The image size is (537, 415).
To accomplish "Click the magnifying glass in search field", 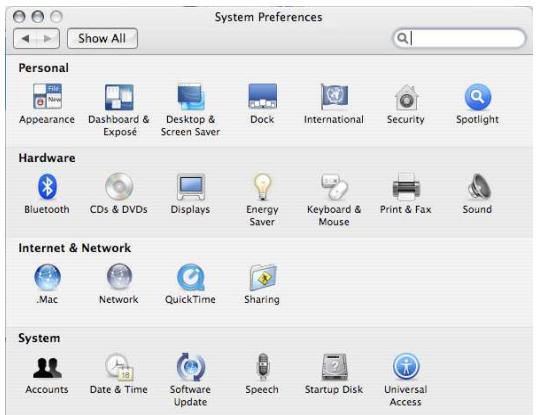I will click(x=402, y=38).
